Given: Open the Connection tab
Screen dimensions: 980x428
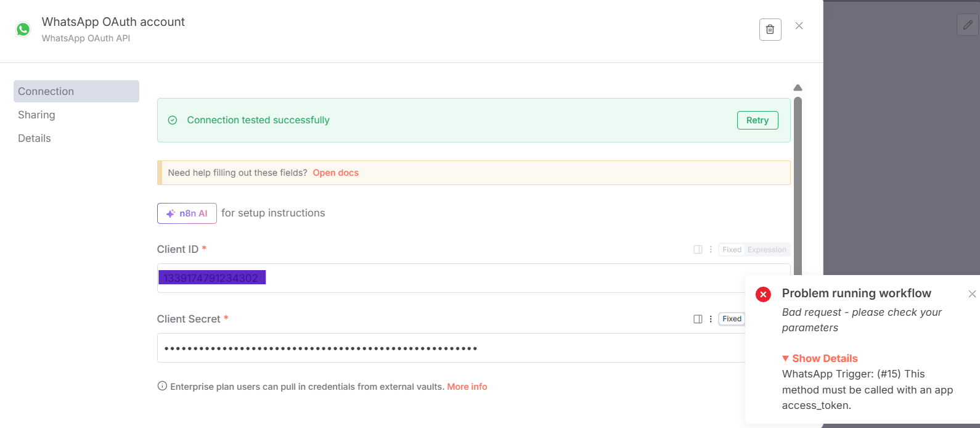Looking at the screenshot, I should pos(76,91).
